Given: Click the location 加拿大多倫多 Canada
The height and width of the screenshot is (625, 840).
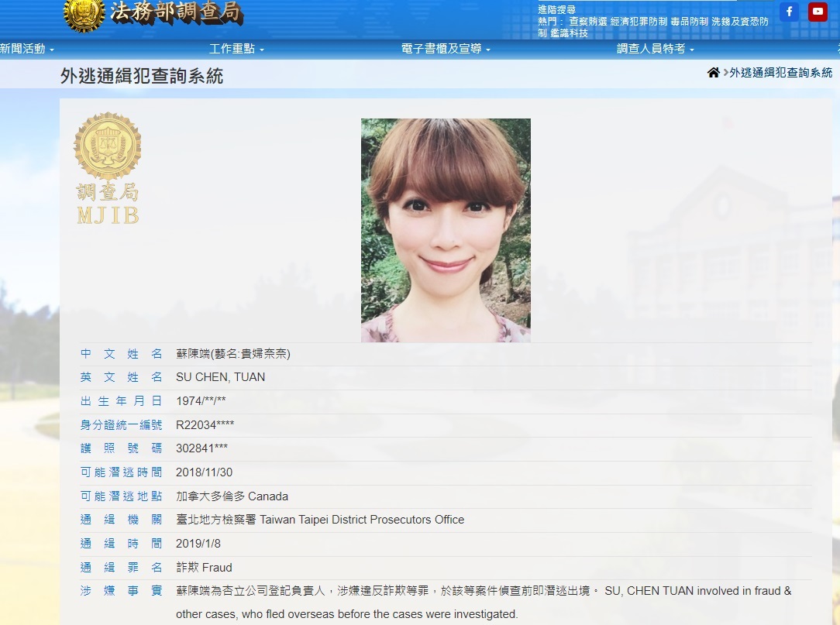Looking at the screenshot, I should (x=232, y=496).
